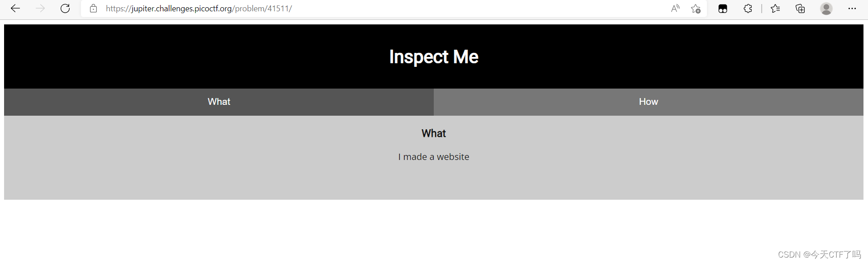868x263 pixels.
Task: View site information via the lock icon
Action: [x=93, y=9]
